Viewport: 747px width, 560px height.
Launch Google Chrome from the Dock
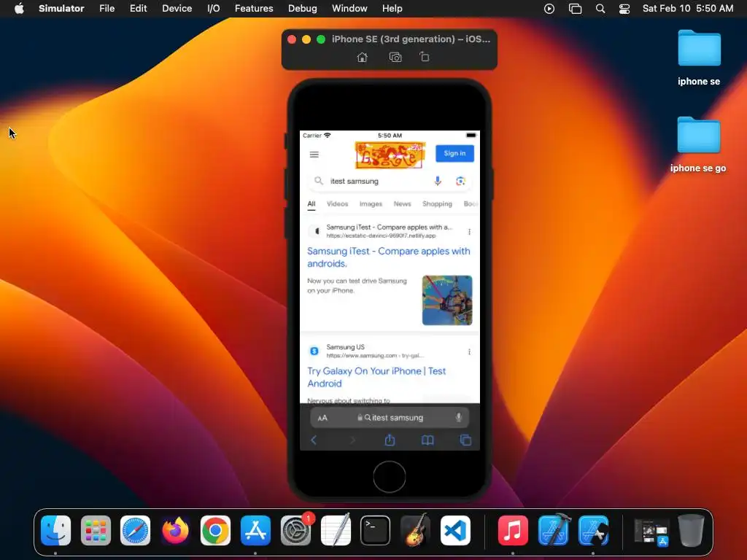tap(215, 530)
